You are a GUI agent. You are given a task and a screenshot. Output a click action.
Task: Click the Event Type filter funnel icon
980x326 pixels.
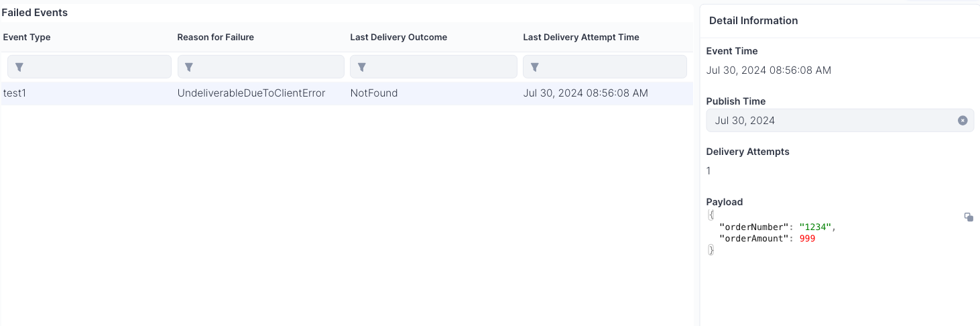coord(19,67)
